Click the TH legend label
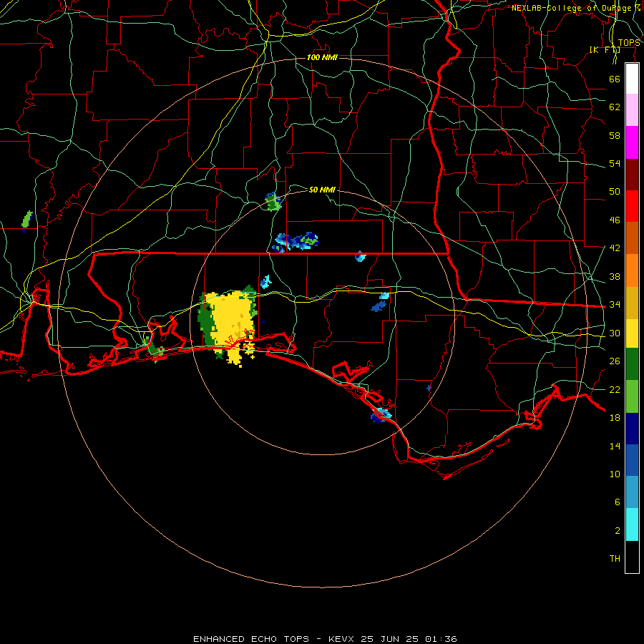The image size is (644, 644). pos(615,559)
